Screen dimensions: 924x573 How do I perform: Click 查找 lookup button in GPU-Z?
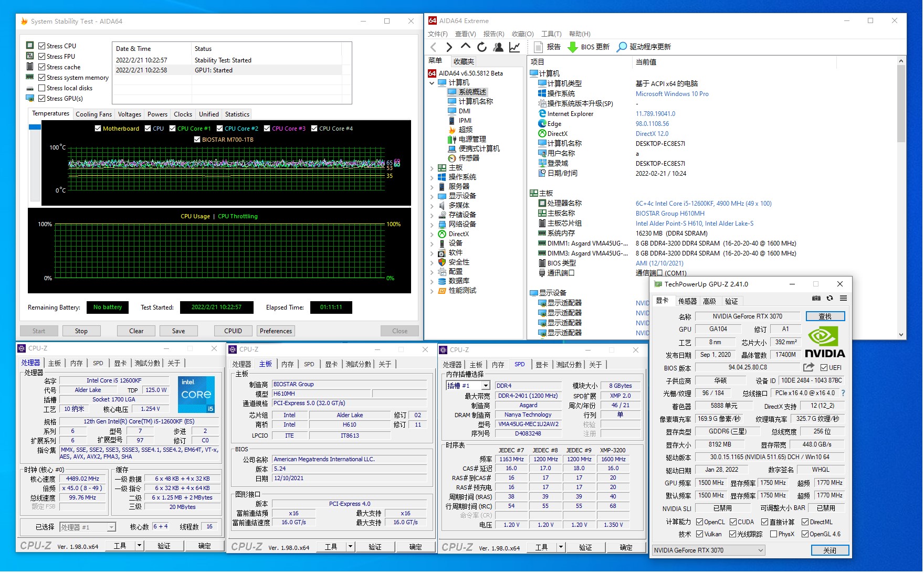[x=825, y=316]
